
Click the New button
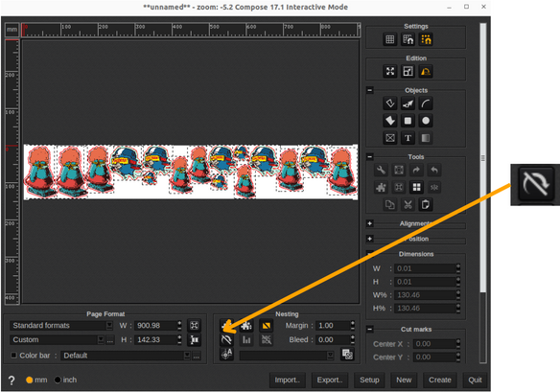(x=404, y=380)
